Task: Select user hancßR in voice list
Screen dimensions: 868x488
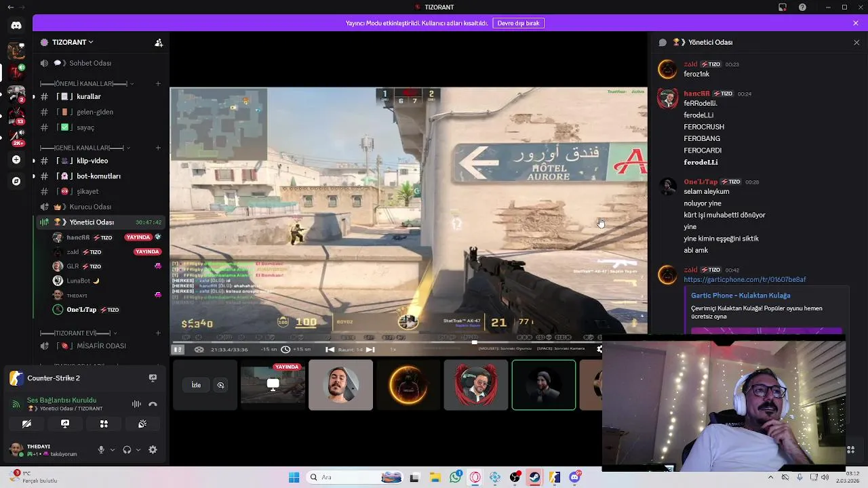Action: pos(107,238)
